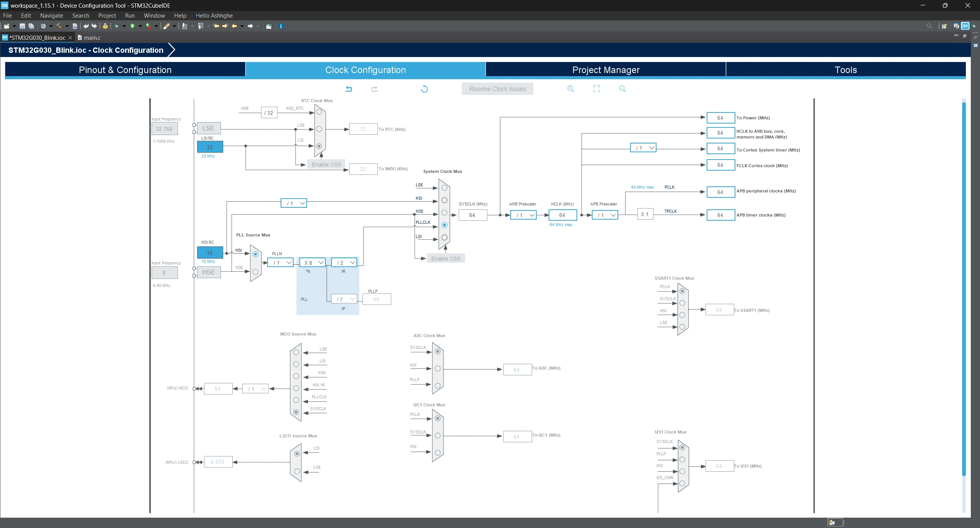The image size is (980, 528).
Task: Click the information 'i' toolbar icon
Action: click(281, 26)
